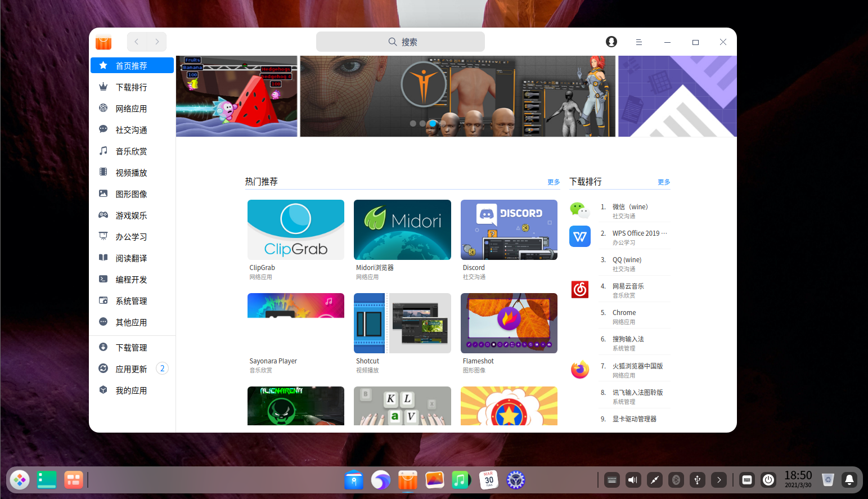Click the 系统管理 icon in sidebar
Screen dimensions: 868x499
pos(104,300)
